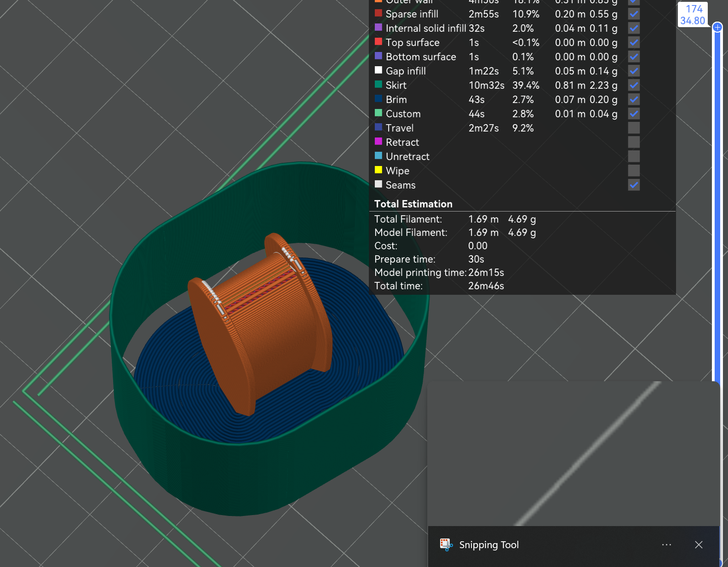This screenshot has width=728, height=567.
Task: Click the magenta Retract color swatch
Action: [x=378, y=142]
